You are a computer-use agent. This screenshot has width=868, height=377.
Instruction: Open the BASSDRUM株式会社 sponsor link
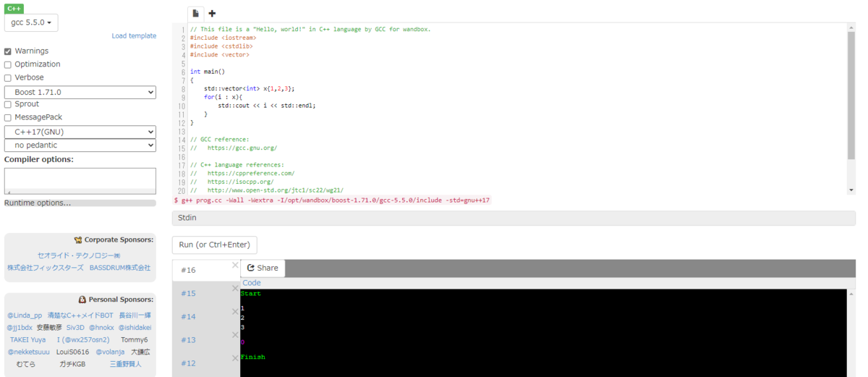coord(120,268)
